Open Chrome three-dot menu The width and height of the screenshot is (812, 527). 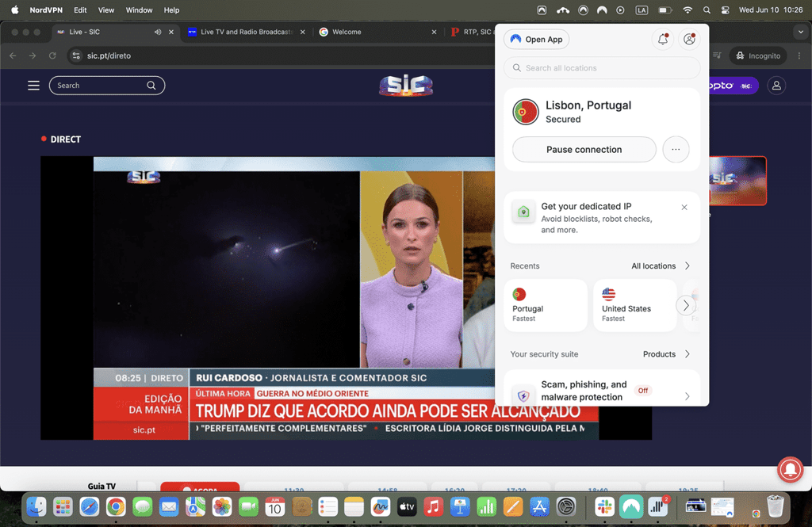[799, 55]
